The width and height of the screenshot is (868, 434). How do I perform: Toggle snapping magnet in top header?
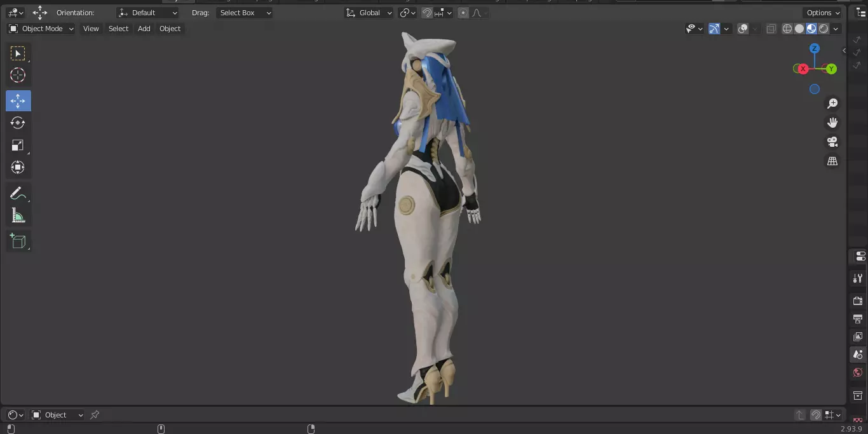[x=427, y=13]
